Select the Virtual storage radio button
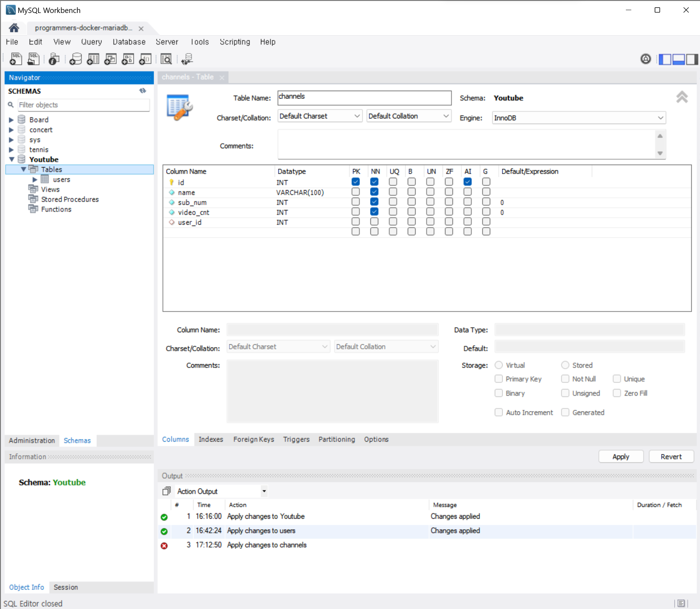 point(499,365)
